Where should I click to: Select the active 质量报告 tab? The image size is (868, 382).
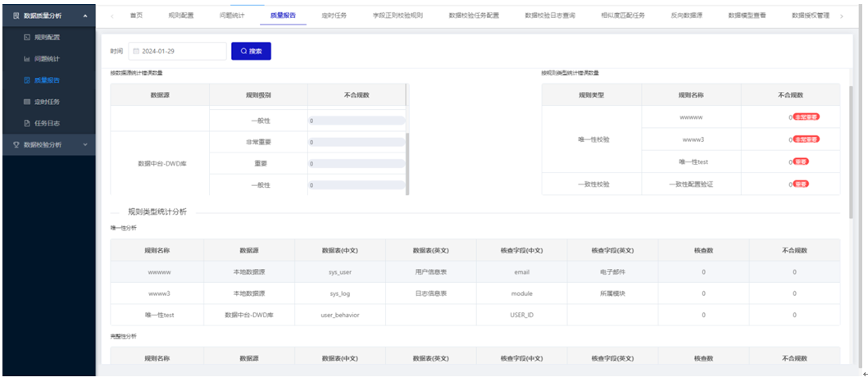283,16
